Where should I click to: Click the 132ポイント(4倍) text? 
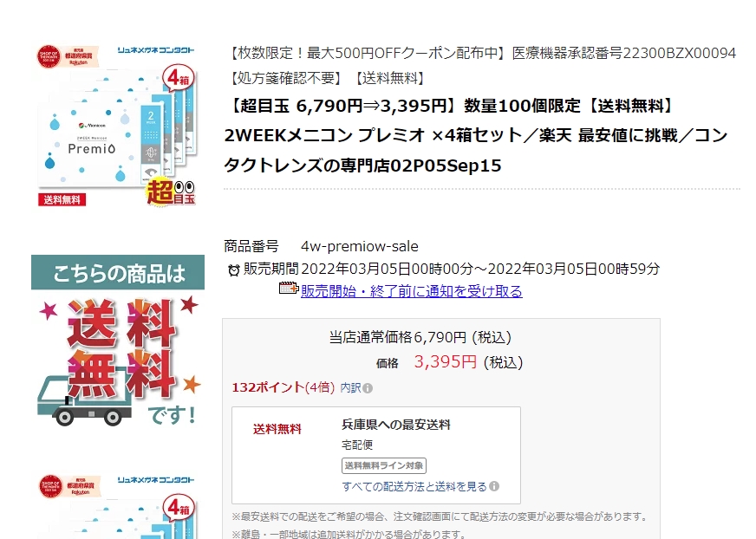pos(283,387)
